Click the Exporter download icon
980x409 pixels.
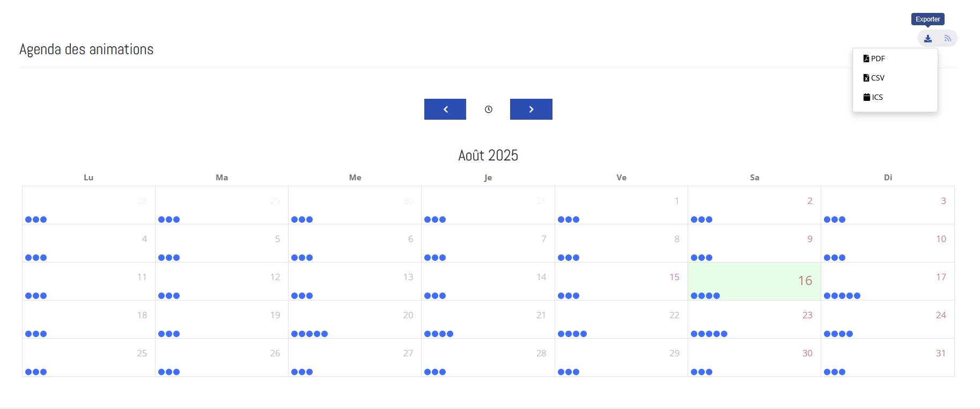(927, 39)
